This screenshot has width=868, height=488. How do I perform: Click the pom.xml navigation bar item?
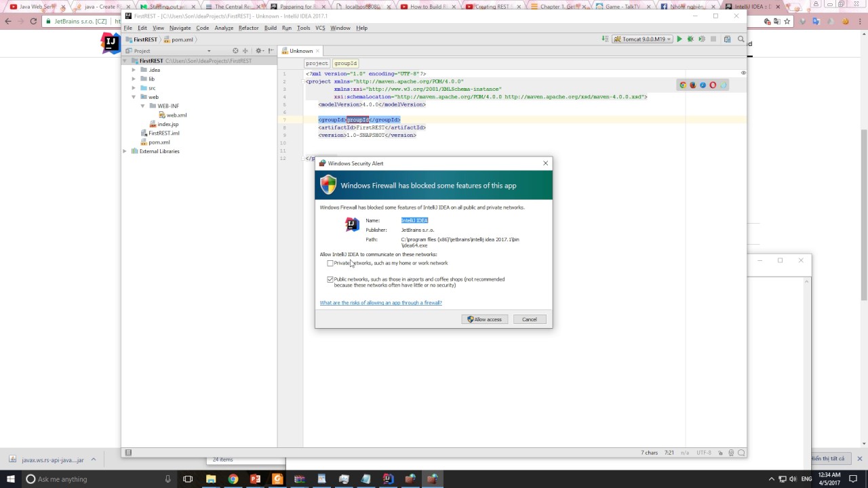point(179,39)
